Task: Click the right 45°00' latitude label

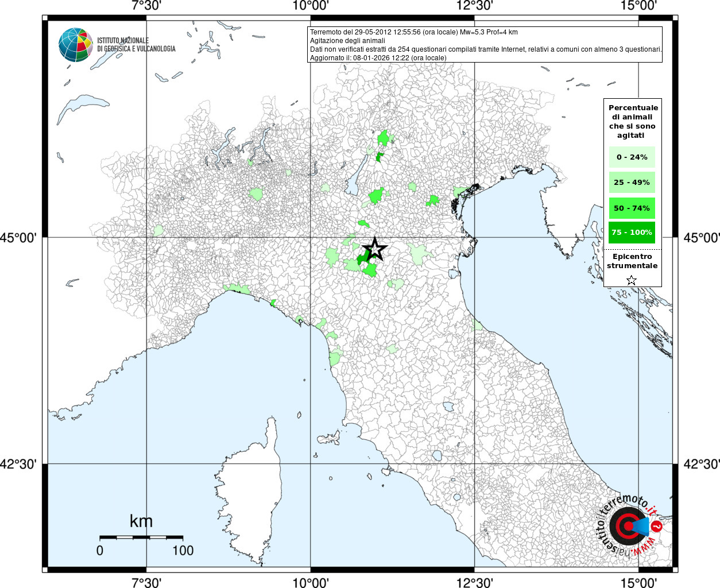Action: tap(701, 238)
